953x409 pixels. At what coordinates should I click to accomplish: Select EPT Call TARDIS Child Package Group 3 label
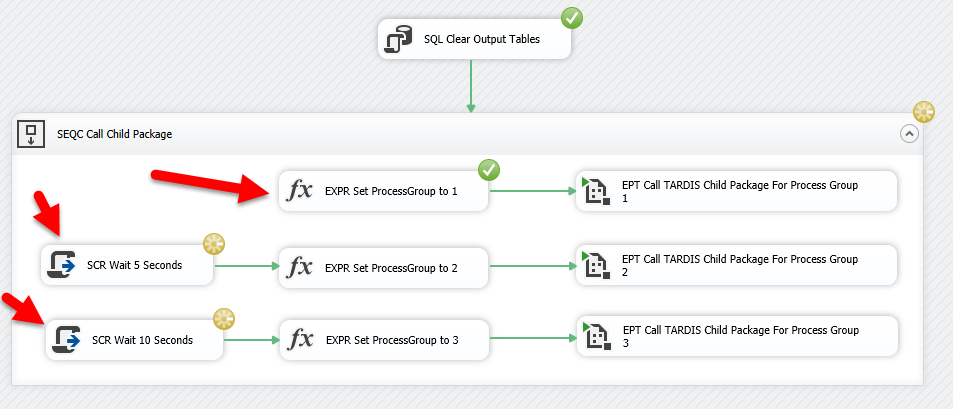tap(740, 336)
